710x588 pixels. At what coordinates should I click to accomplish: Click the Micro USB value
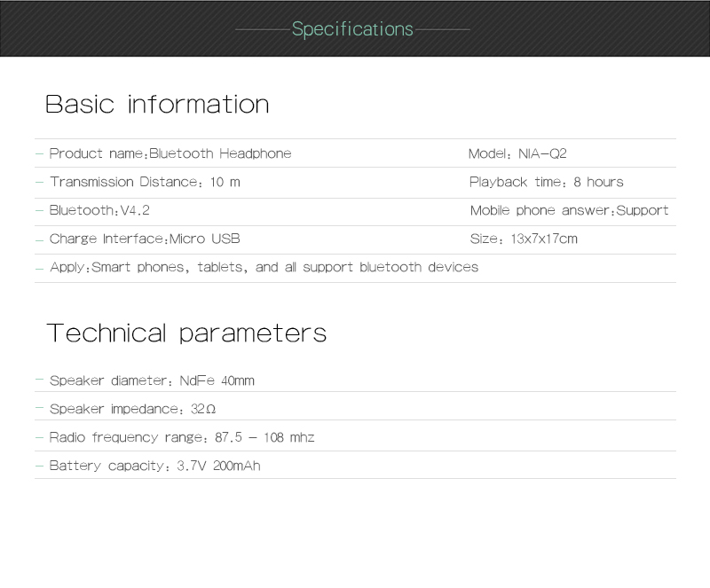(x=205, y=239)
